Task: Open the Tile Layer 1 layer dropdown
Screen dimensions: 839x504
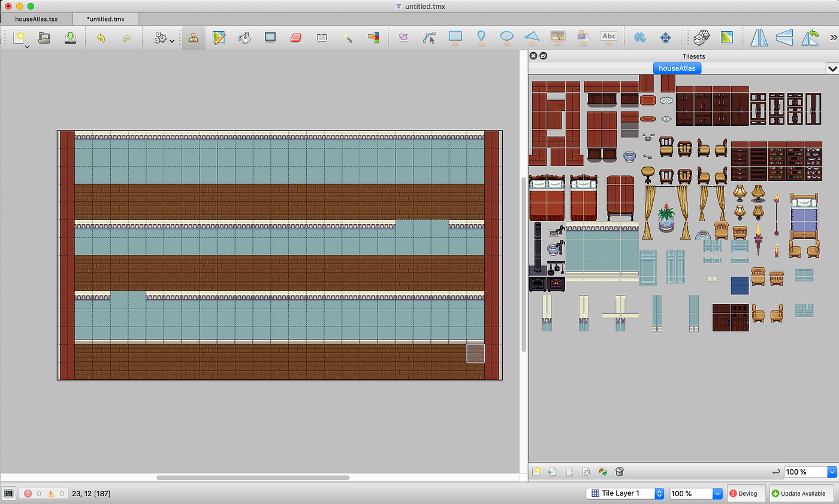Action: point(625,493)
